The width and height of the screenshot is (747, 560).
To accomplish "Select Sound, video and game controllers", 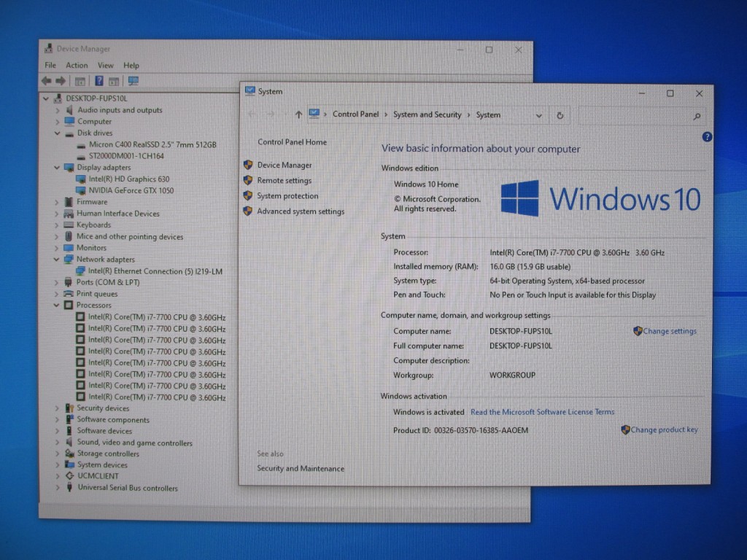I will coord(134,443).
